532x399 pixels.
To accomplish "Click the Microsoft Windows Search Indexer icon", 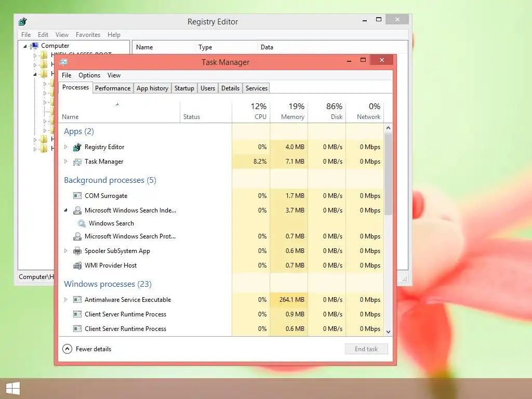I will (x=77, y=210).
